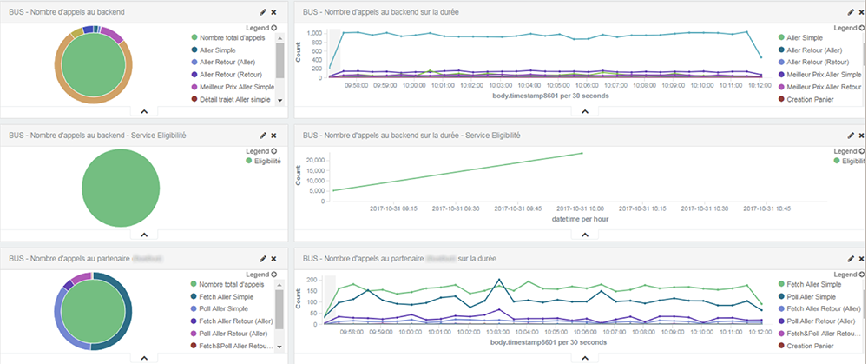868x364 pixels.
Task: Click legend scroll-down arrow in partenaire pie panel
Action: [x=279, y=347]
